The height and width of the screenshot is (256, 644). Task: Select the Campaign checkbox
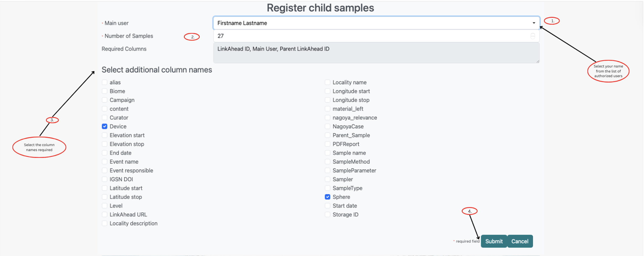[x=105, y=100]
